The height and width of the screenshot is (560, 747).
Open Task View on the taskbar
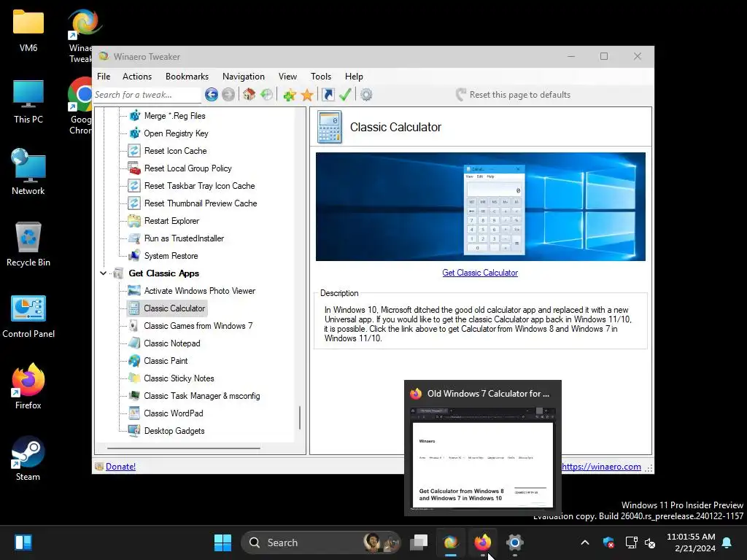pyautogui.click(x=419, y=542)
